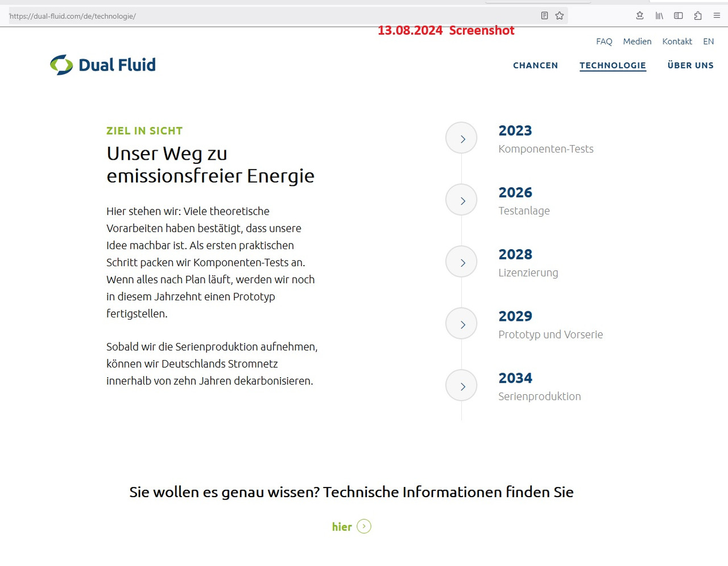The height and width of the screenshot is (566, 728).
Task: Select the 2028 year heading
Action: pos(515,255)
